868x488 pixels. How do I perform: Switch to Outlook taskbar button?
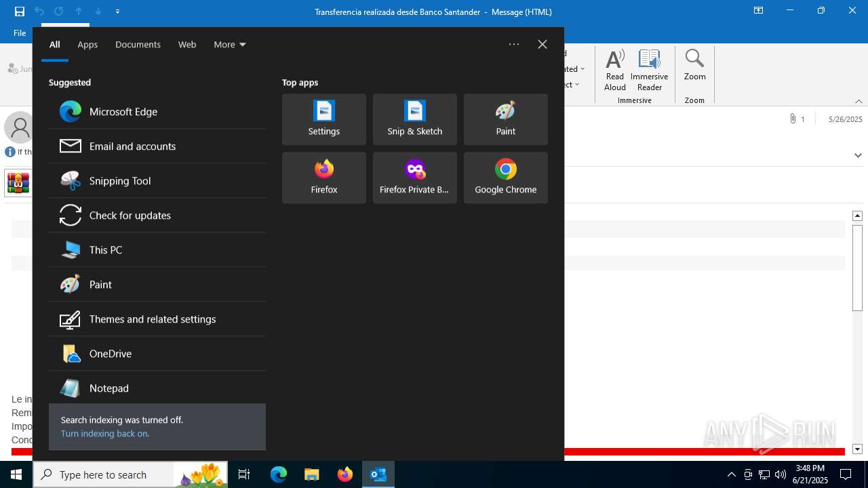tap(378, 474)
